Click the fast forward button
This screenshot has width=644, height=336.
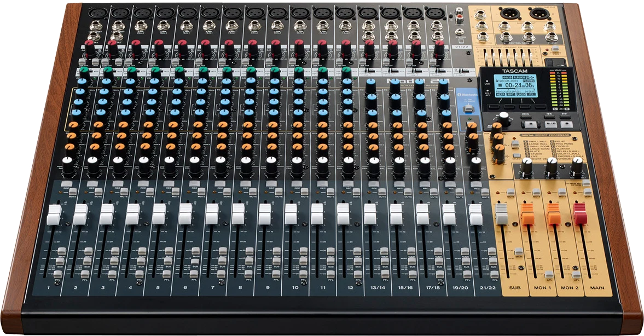point(566,116)
